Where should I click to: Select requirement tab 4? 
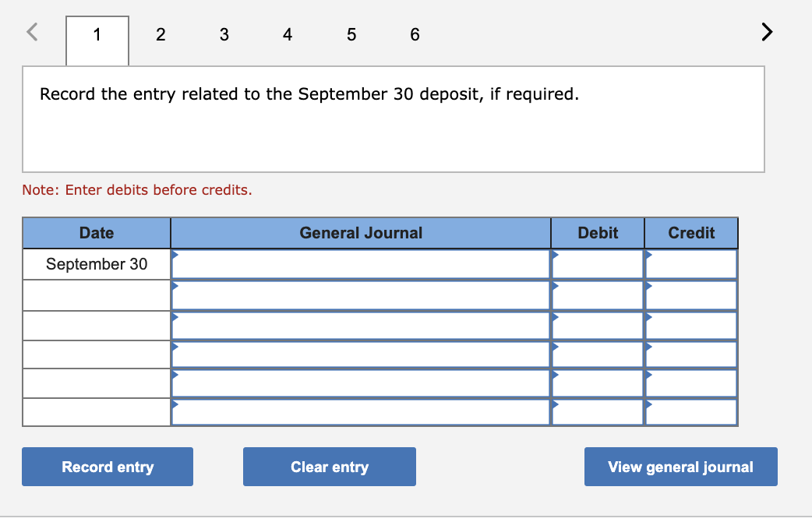point(288,34)
